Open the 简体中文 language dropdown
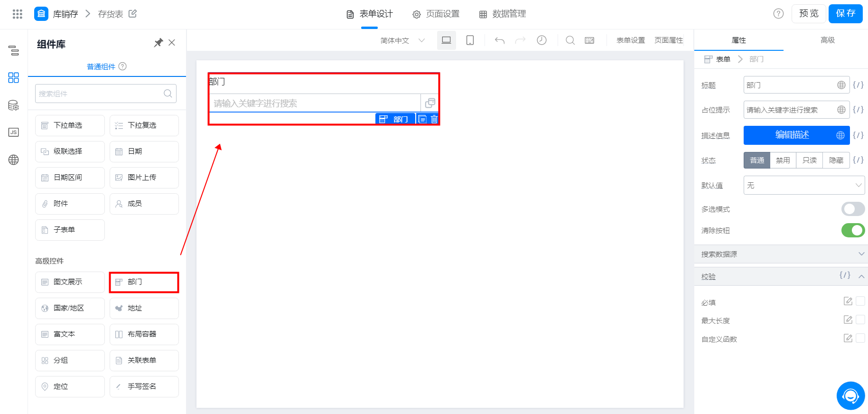The image size is (868, 414). tap(402, 40)
